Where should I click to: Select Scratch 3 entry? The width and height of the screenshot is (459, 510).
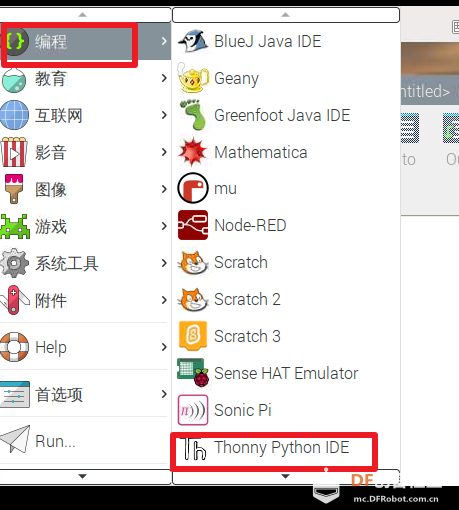(x=286, y=336)
